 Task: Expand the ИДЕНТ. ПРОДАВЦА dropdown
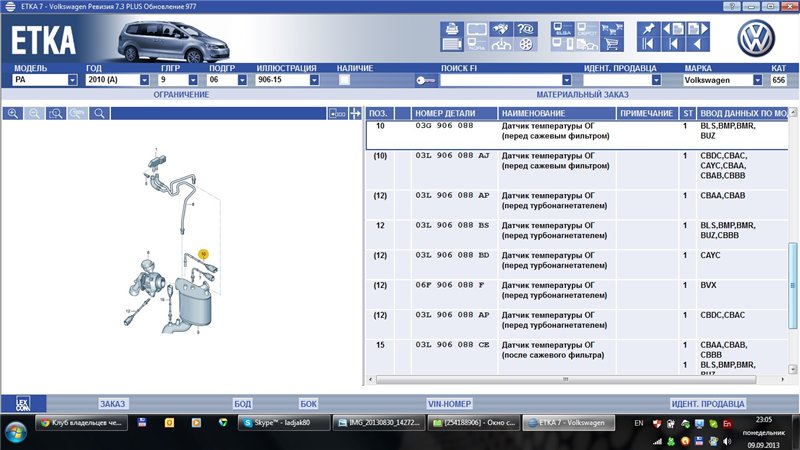click(x=656, y=80)
